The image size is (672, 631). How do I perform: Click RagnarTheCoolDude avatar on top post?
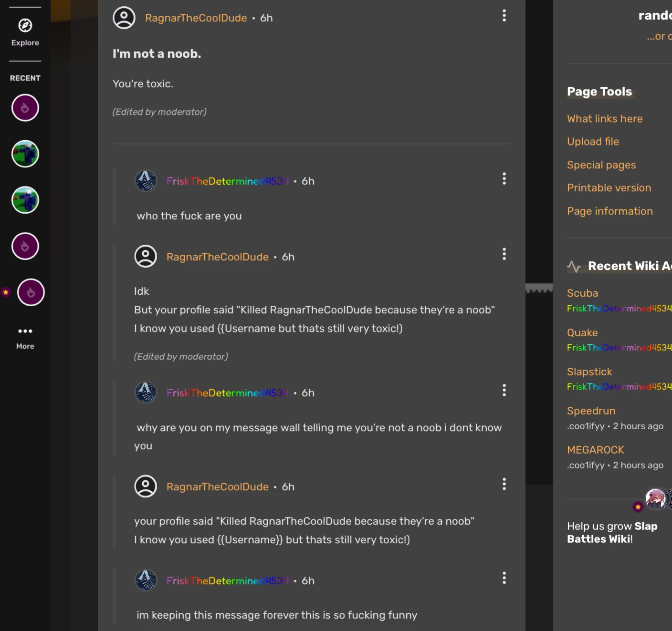click(x=124, y=18)
